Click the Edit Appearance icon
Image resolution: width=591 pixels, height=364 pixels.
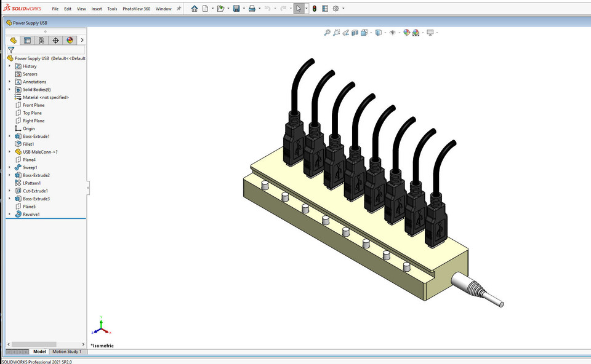coord(406,33)
